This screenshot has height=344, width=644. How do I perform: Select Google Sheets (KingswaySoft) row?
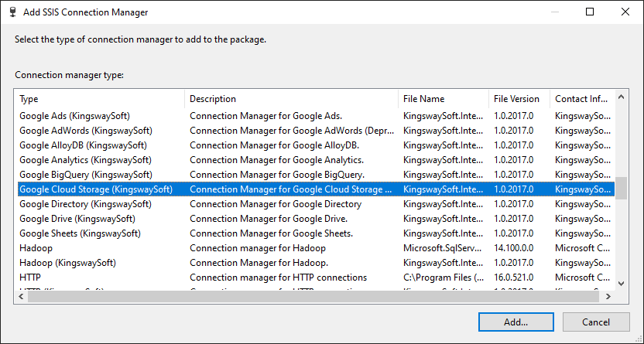point(316,233)
